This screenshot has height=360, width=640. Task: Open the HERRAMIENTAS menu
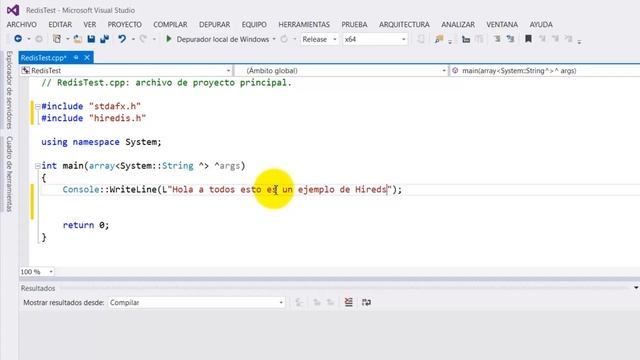tap(304, 24)
